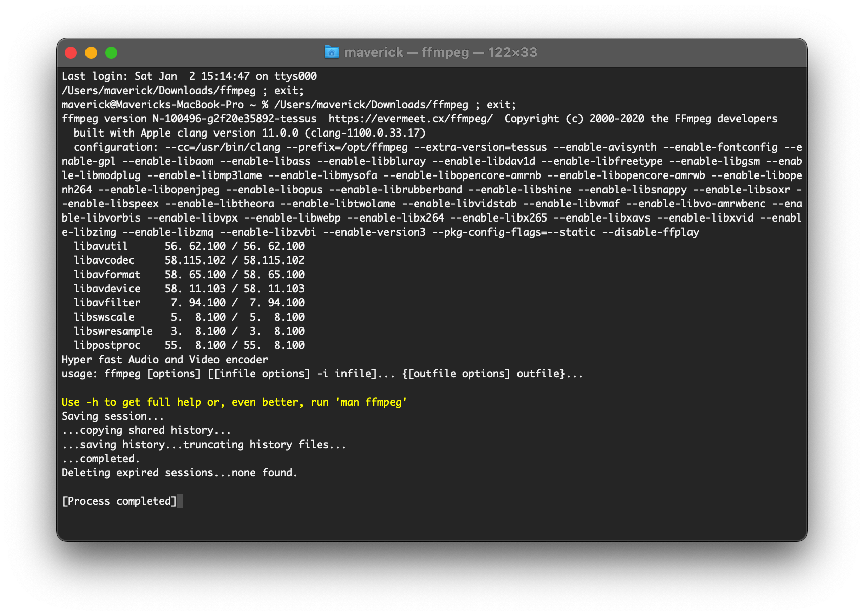The width and height of the screenshot is (864, 616).
Task: Click the 'ffmpeg version N-100496-g2f20e35892-tessus' text
Action: tap(189, 119)
